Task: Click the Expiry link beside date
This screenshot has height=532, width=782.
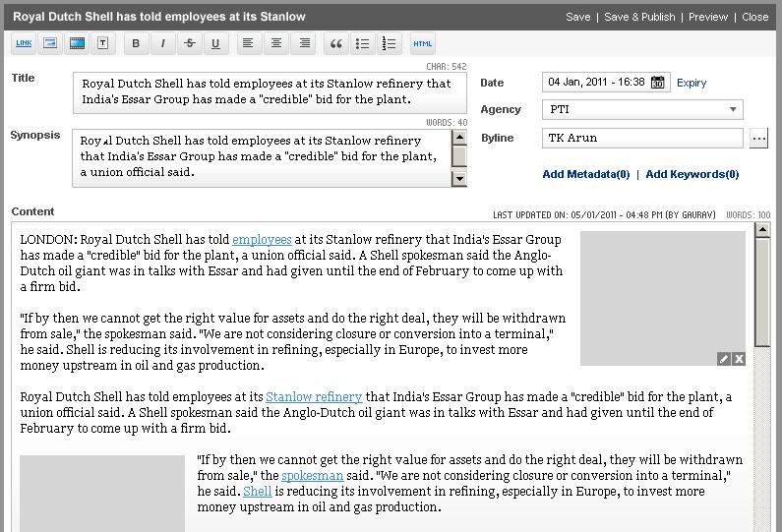Action: click(692, 83)
